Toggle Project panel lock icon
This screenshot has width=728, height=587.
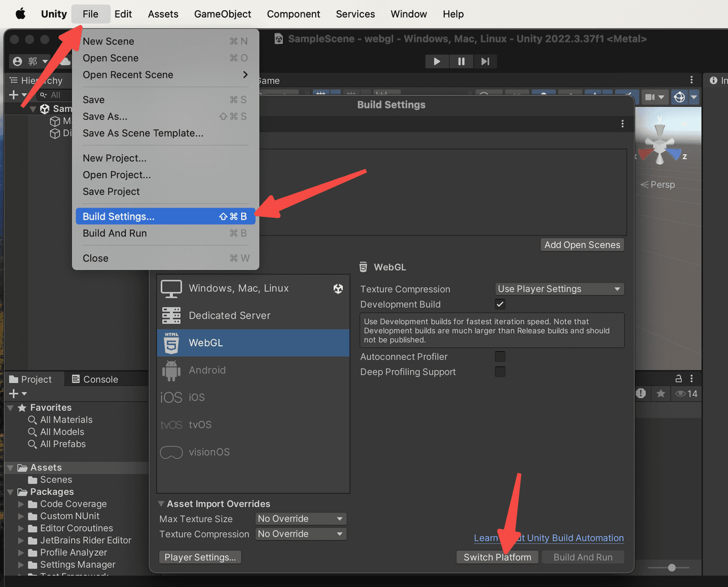click(679, 378)
